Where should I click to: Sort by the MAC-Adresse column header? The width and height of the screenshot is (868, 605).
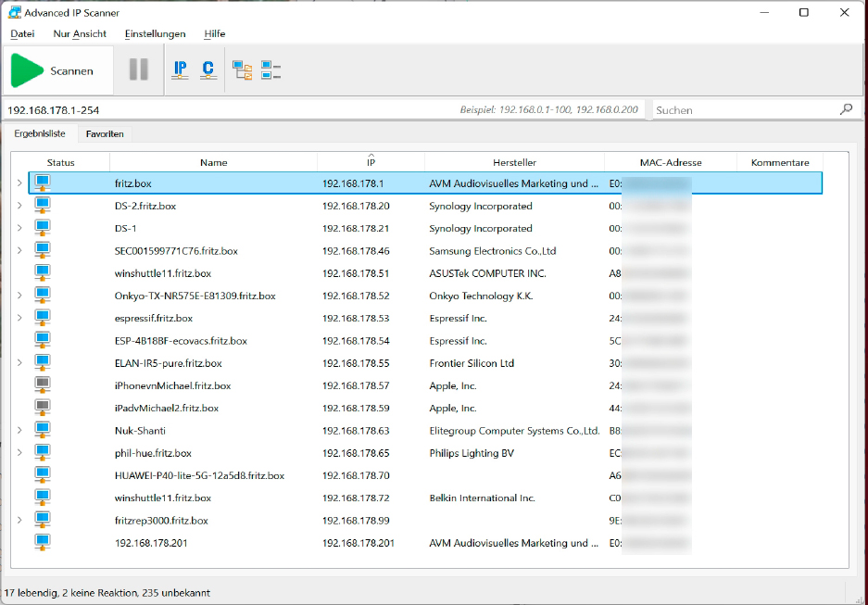pos(671,163)
